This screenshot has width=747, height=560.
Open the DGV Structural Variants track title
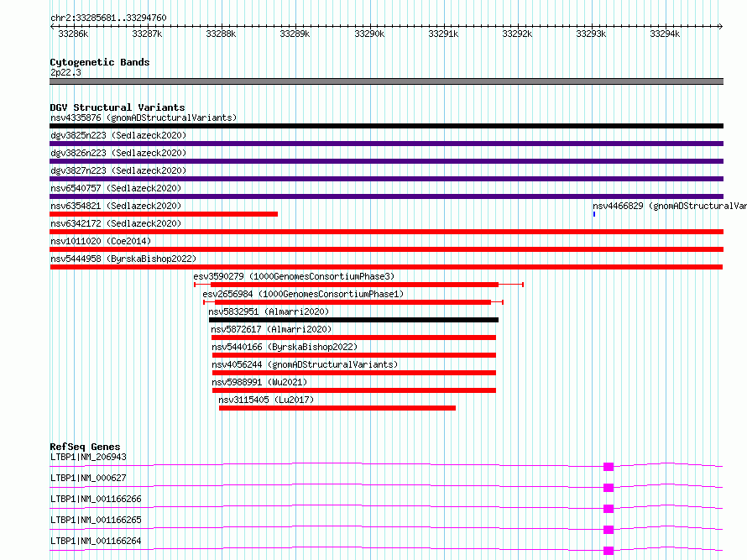tap(118, 107)
